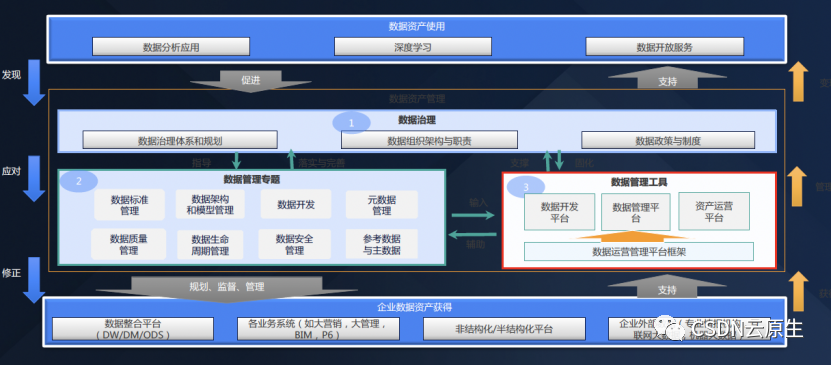
Task: Click the 促进 gray arrow label
Action: (x=251, y=80)
